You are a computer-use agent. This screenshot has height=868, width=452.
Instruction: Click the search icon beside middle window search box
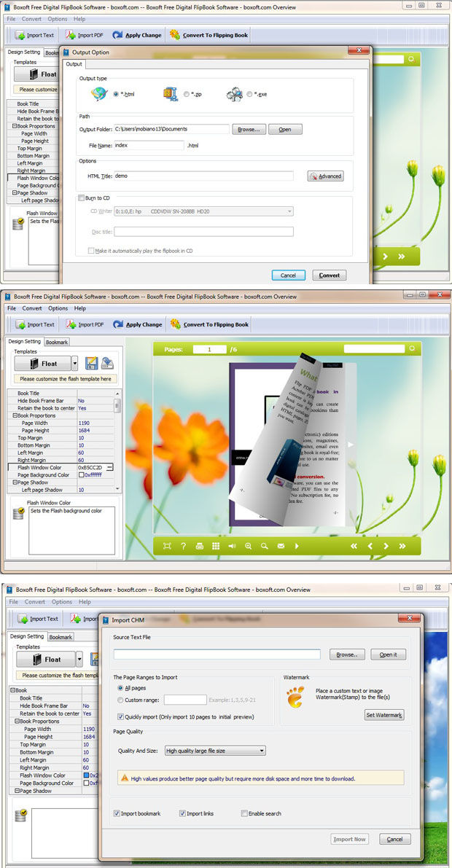click(x=412, y=349)
